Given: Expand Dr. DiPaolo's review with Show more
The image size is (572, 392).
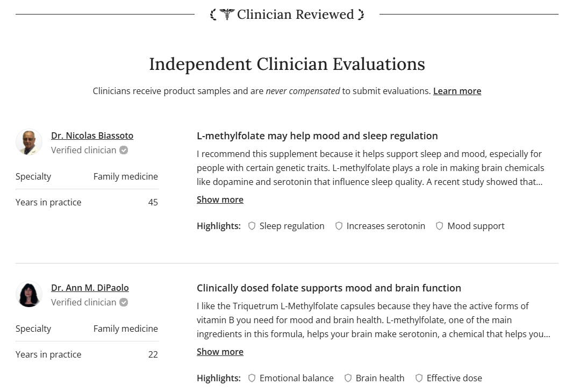Looking at the screenshot, I should click(x=220, y=352).
